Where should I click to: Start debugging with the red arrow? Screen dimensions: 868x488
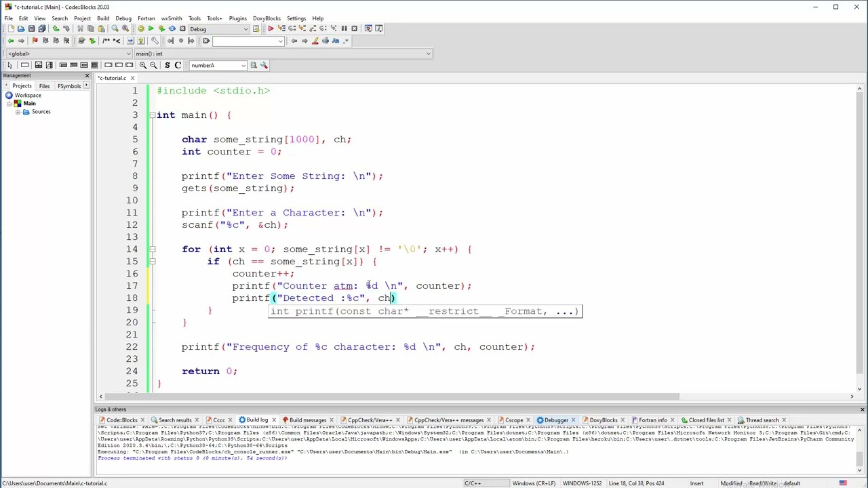271,28
